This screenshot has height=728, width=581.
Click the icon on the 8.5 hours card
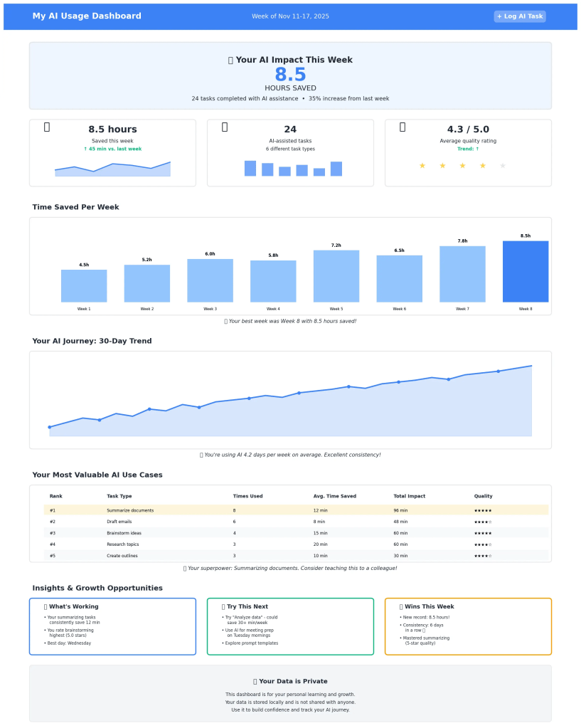click(x=47, y=127)
